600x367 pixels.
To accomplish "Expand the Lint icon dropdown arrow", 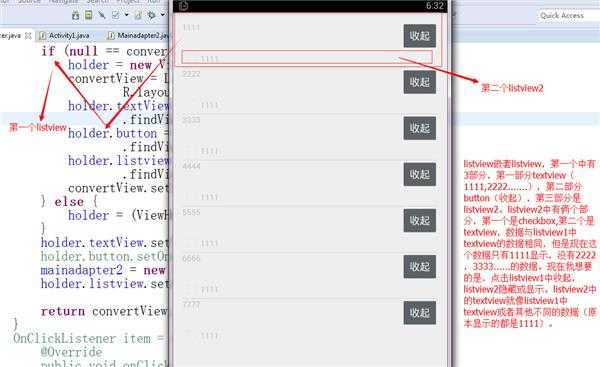I will [x=126, y=15].
